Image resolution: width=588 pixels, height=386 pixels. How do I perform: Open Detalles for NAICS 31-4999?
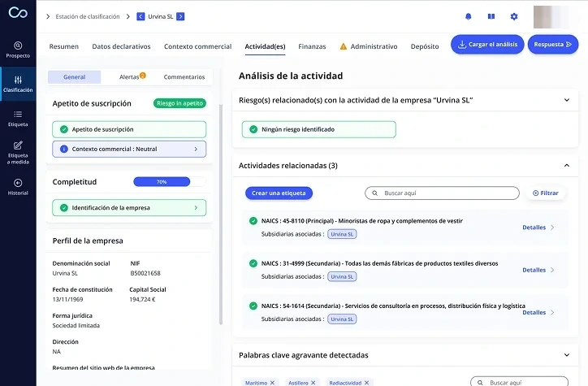538,270
